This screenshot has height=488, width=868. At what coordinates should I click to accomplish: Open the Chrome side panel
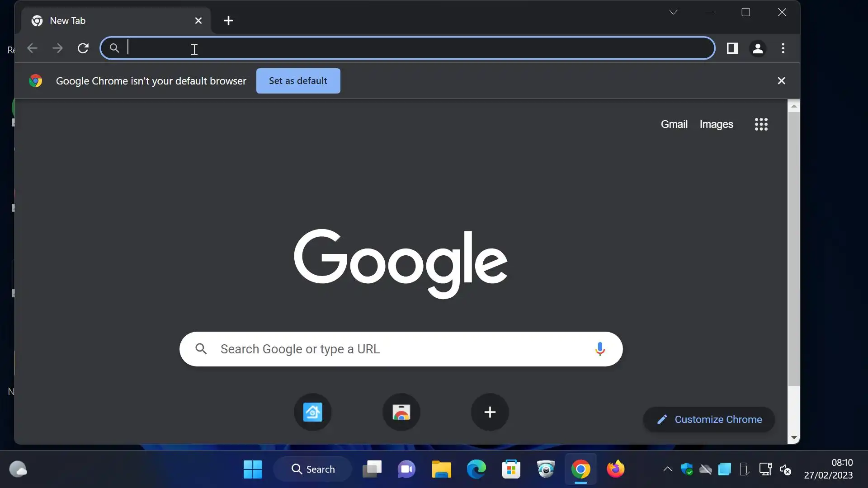(732, 48)
